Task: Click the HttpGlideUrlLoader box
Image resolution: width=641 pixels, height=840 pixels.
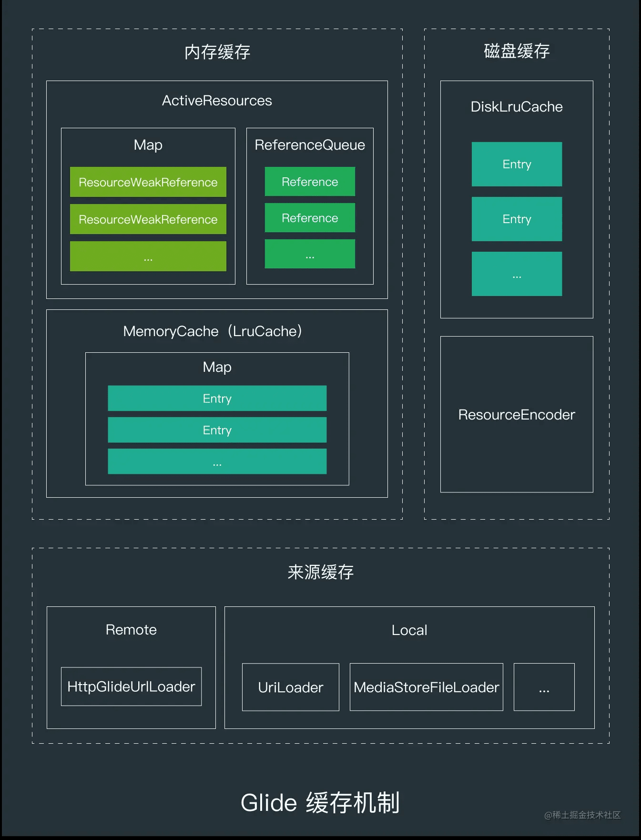Action: click(131, 686)
